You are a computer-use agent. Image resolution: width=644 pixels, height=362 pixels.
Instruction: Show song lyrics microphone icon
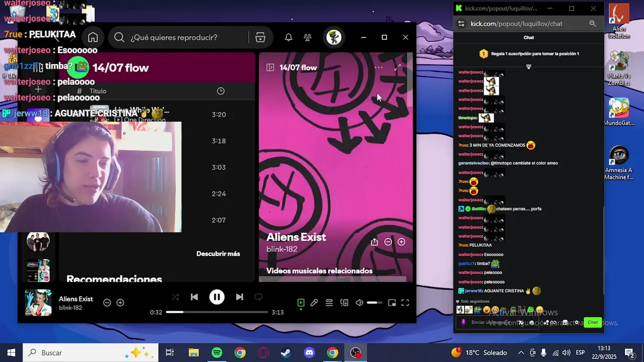314,303
